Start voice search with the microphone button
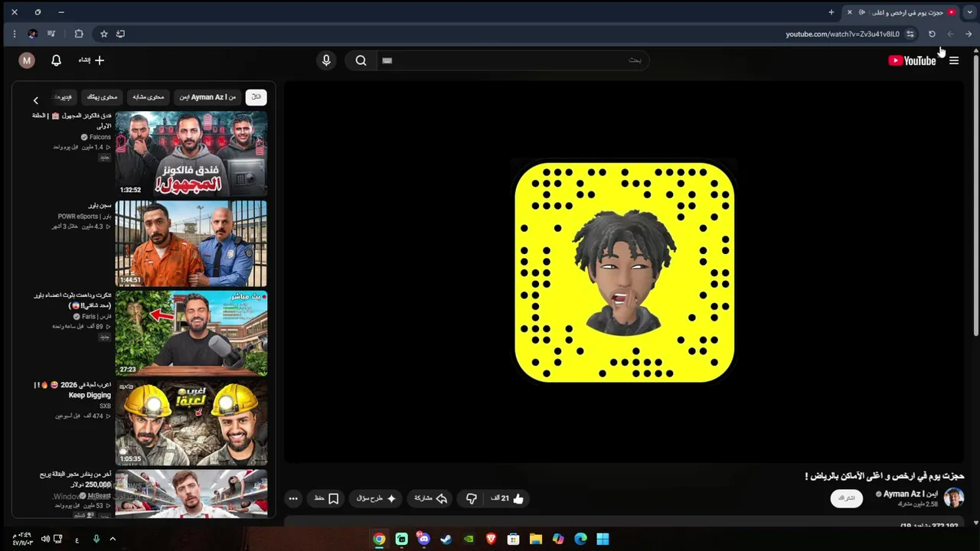The width and height of the screenshot is (980, 551). point(326,60)
